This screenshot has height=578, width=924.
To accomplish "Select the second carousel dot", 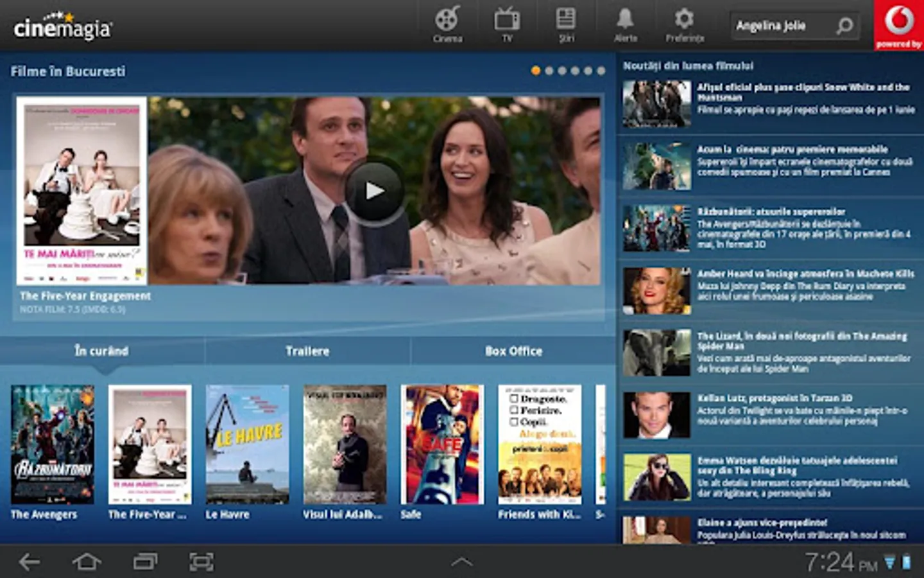I will [549, 71].
